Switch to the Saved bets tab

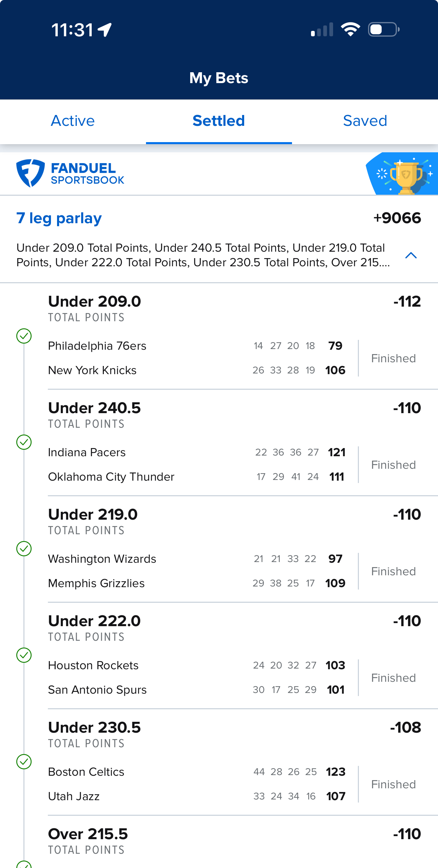coord(365,121)
